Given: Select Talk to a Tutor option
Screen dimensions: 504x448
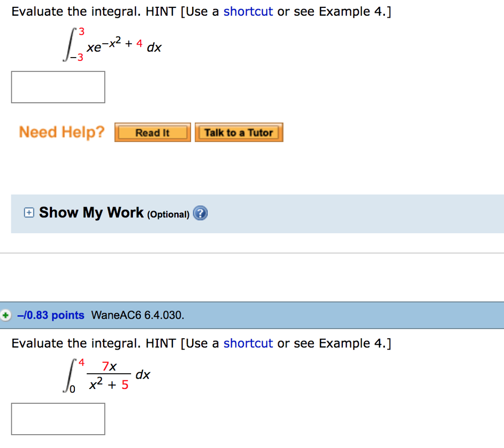Looking at the screenshot, I should pyautogui.click(x=239, y=132).
